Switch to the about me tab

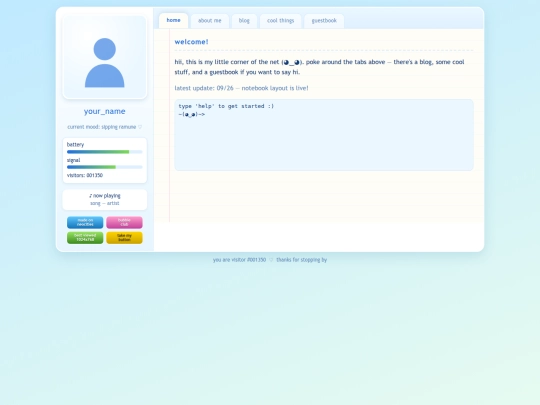click(x=210, y=21)
